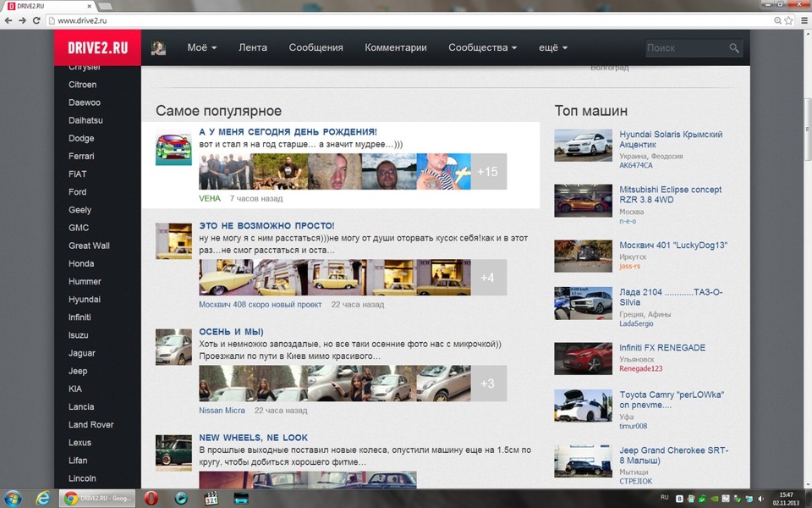Open Toyota Camry "perLOWka" link
This screenshot has height=508, width=812.
(x=672, y=400)
